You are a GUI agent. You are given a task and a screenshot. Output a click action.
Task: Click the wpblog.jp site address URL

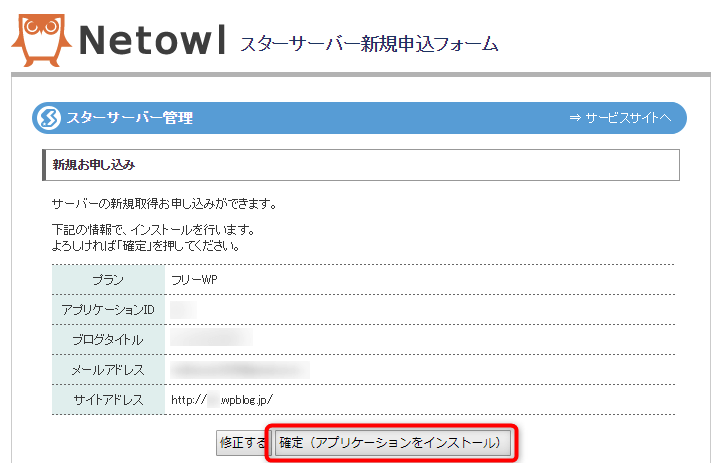click(x=221, y=400)
